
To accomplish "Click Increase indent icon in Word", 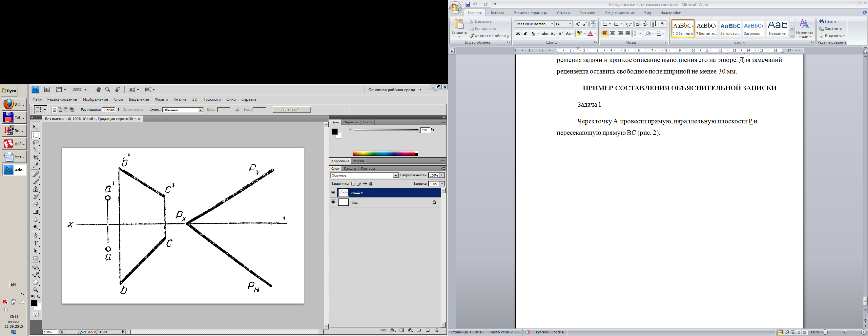I will [646, 24].
